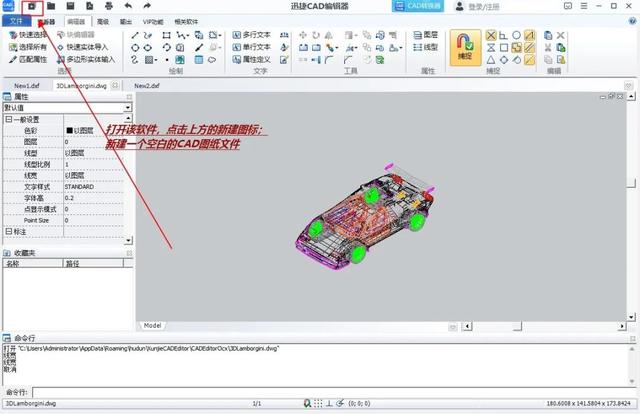Click the table icon in draw group

pyautogui.click(x=199, y=60)
